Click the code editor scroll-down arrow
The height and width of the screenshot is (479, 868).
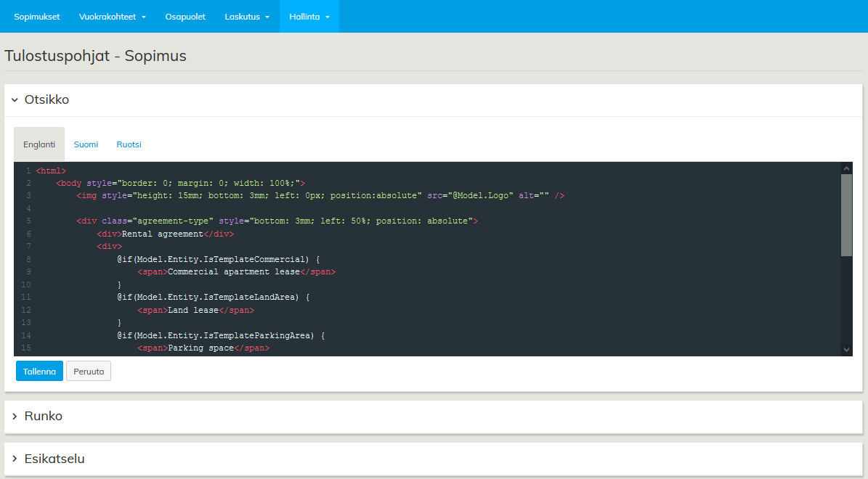point(846,349)
